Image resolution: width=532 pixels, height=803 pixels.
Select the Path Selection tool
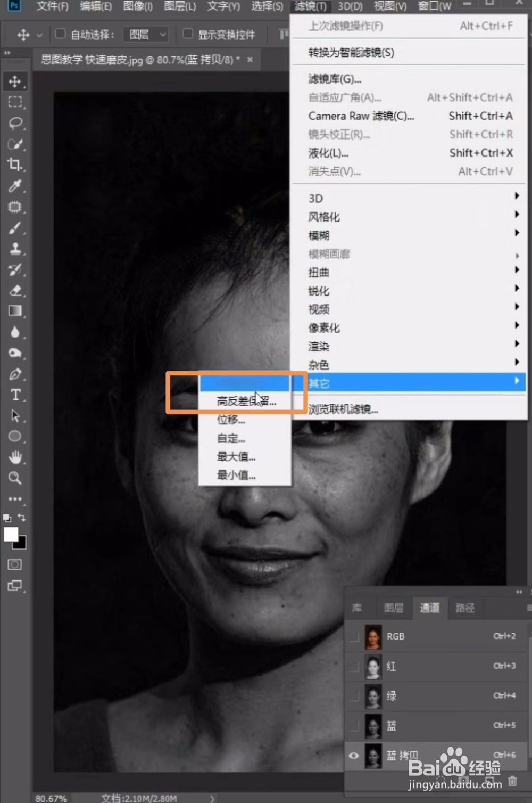15,415
